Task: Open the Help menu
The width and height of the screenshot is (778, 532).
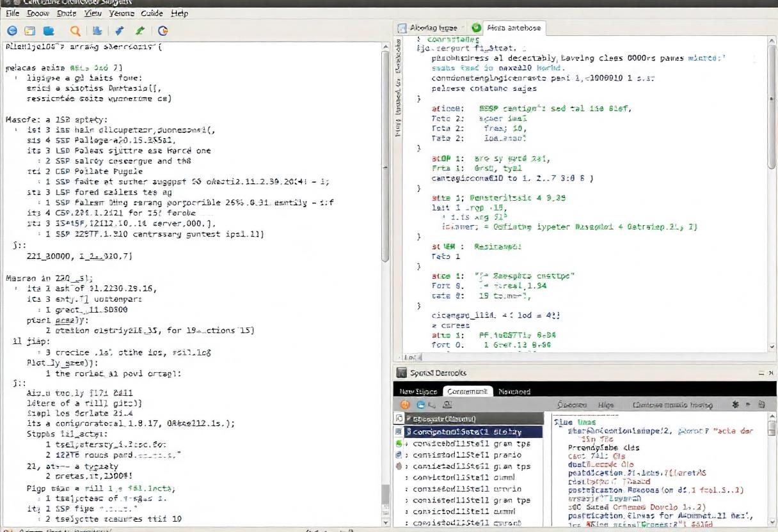Action: (180, 13)
